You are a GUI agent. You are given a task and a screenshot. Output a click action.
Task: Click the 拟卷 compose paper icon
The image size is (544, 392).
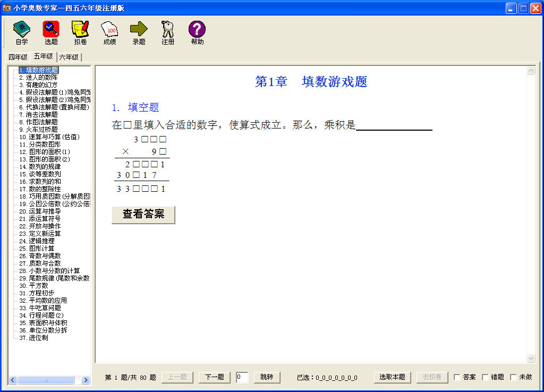[80, 29]
